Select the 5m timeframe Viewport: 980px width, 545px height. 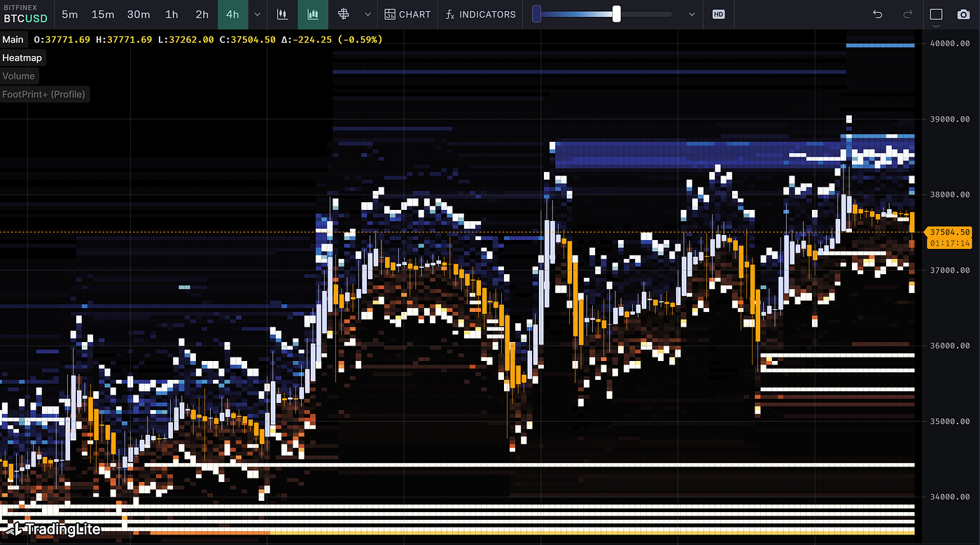[70, 14]
